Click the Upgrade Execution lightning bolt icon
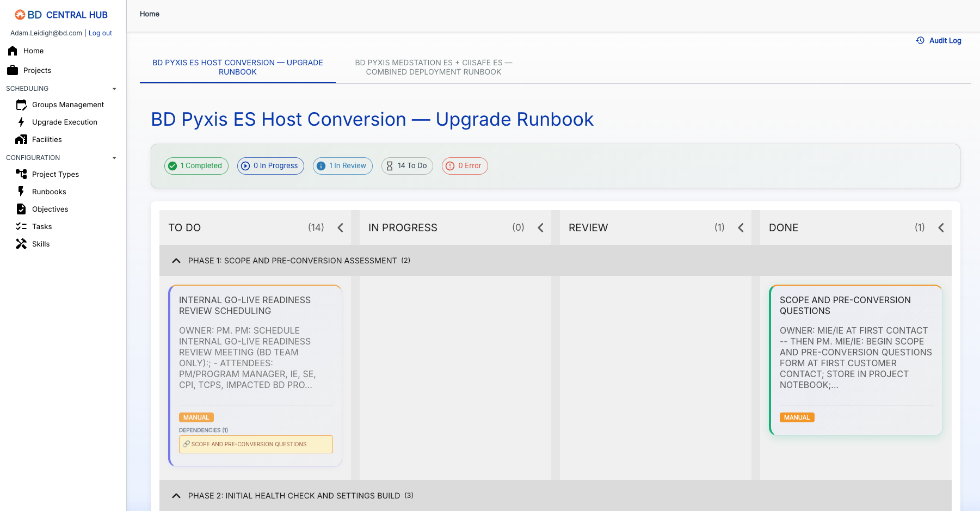The height and width of the screenshot is (511, 980). (x=21, y=122)
